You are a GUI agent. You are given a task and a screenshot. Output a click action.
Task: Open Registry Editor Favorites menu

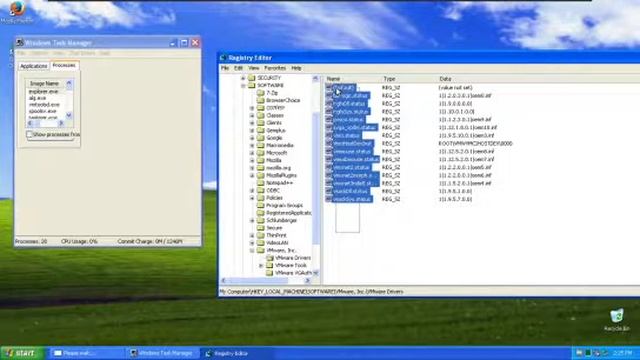point(275,68)
